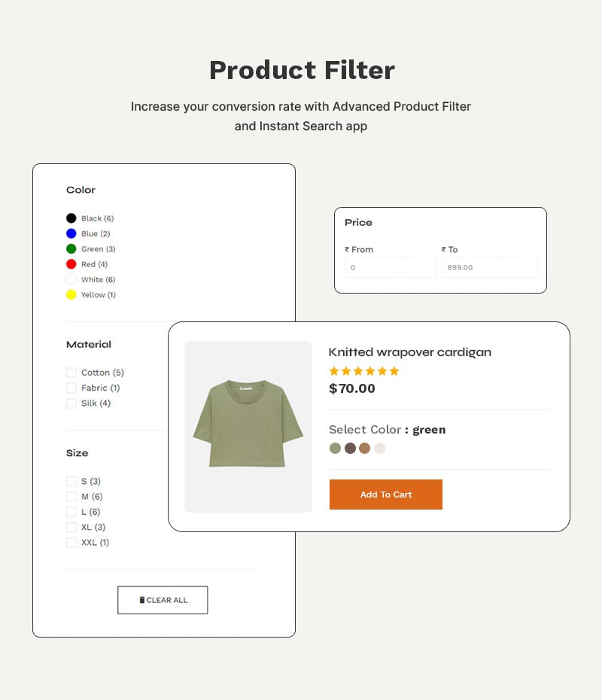Select the Black color filter swatch
Viewport: 602px width, 700px height.
[71, 218]
